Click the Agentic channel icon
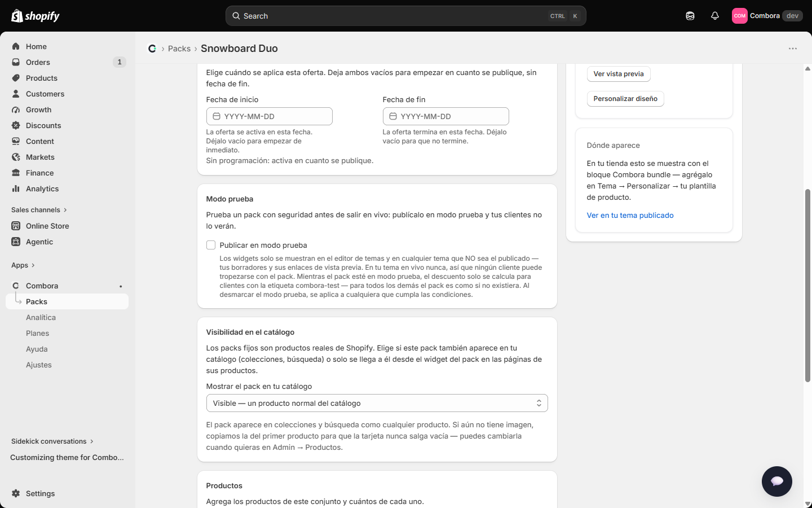The height and width of the screenshot is (508, 812). pyautogui.click(x=16, y=242)
